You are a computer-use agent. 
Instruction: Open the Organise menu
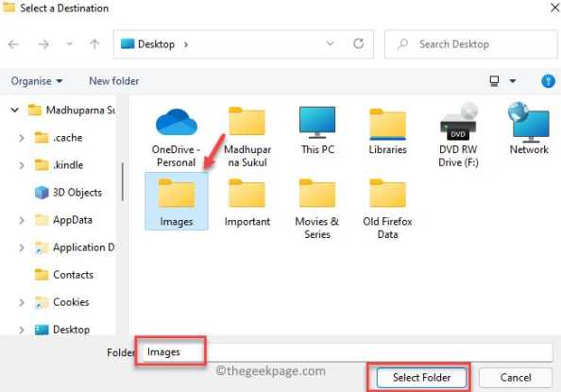pos(37,81)
